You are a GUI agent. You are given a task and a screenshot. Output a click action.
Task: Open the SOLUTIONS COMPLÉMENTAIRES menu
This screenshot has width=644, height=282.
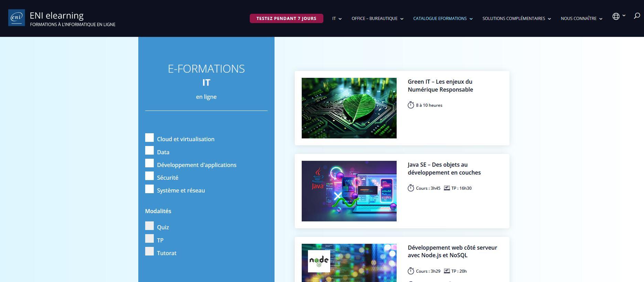pos(514,19)
